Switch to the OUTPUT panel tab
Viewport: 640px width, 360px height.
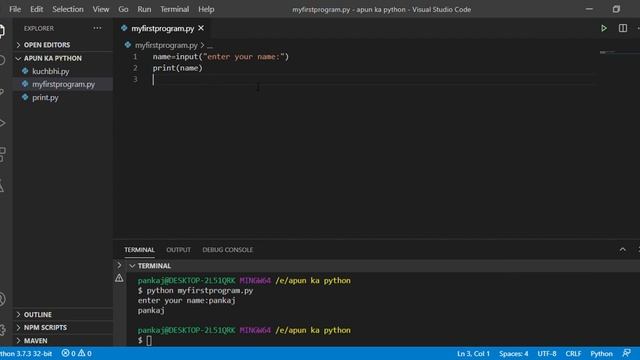(178, 250)
